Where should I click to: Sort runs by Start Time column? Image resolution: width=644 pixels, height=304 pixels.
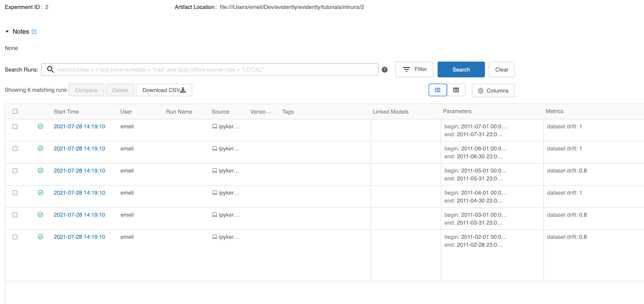[x=66, y=112]
